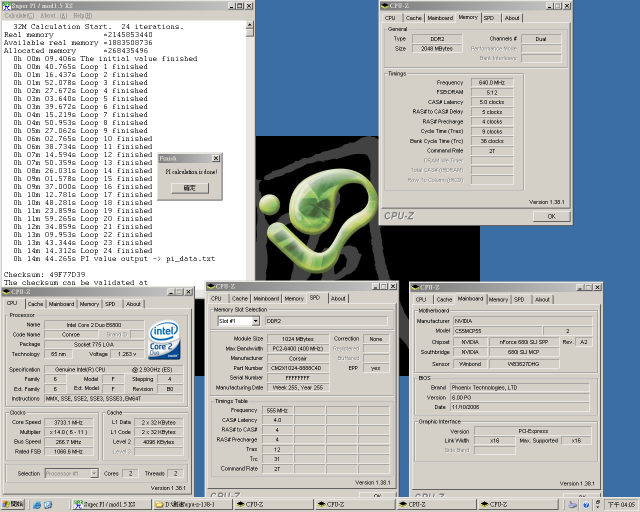Open the Memory tab in processor CPU-Z window

(x=89, y=304)
